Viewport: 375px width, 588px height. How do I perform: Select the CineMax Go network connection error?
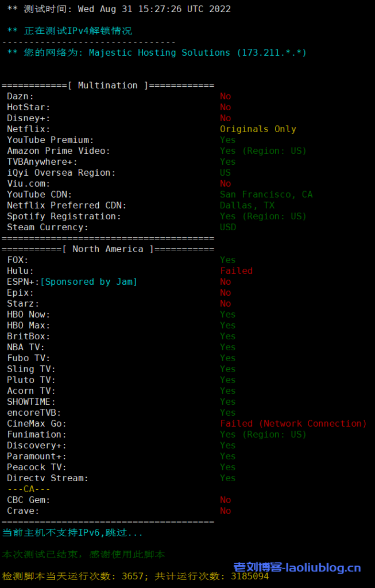(293, 424)
